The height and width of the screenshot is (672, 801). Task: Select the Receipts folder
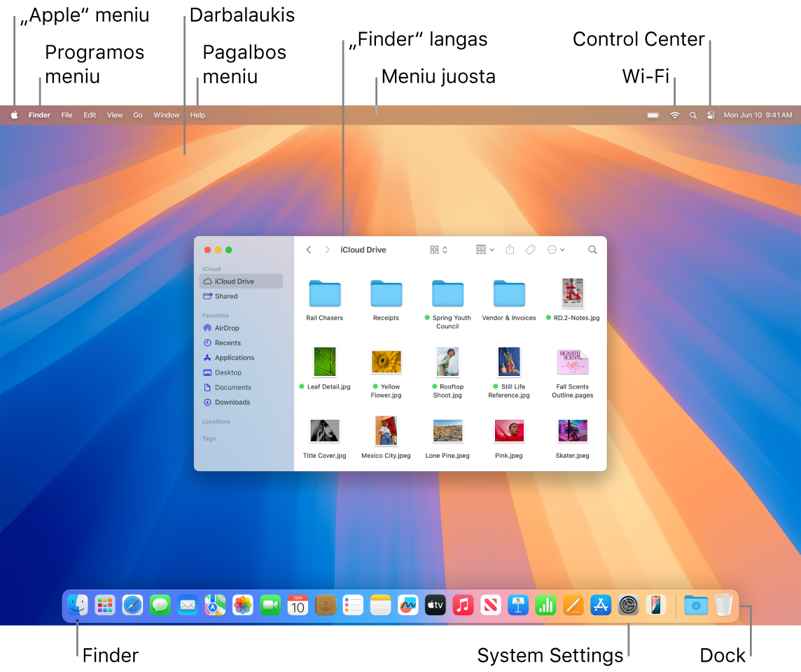pyautogui.click(x=386, y=293)
